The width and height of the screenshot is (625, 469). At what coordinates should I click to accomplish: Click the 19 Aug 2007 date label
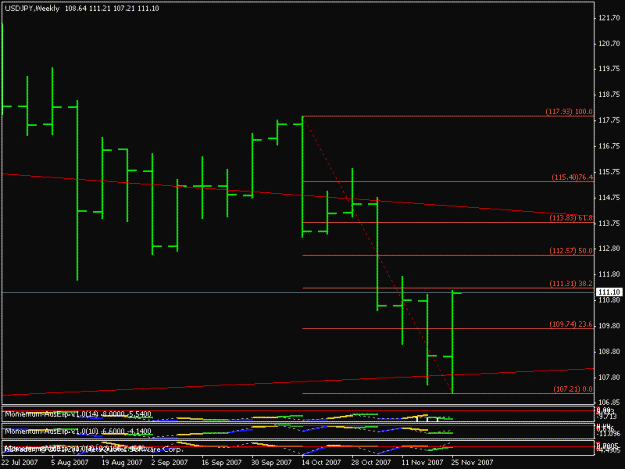(122, 462)
